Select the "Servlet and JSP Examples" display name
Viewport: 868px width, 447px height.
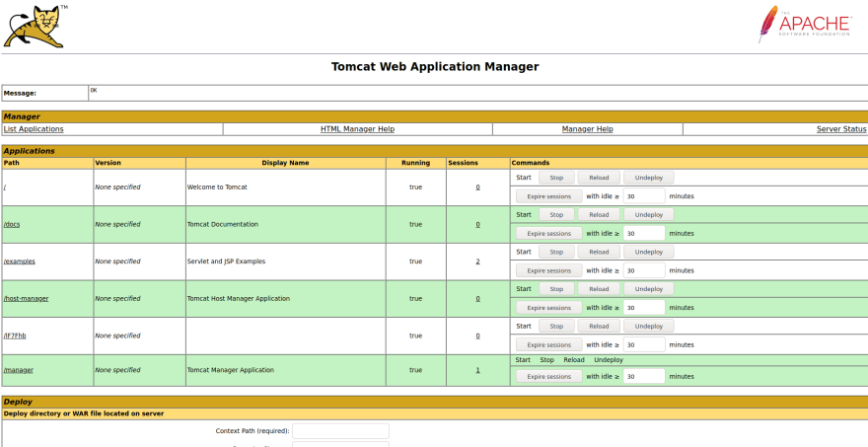pyautogui.click(x=226, y=261)
